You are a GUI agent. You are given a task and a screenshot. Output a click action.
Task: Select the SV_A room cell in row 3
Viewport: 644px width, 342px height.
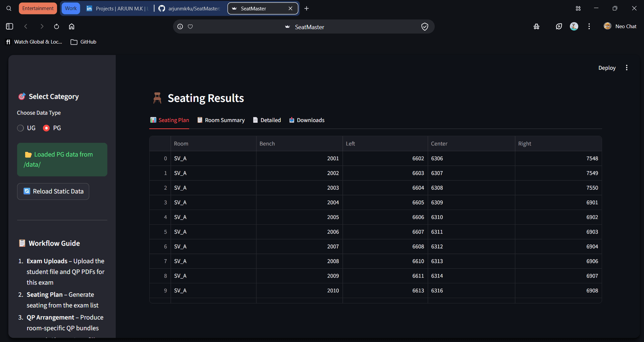coord(213,203)
